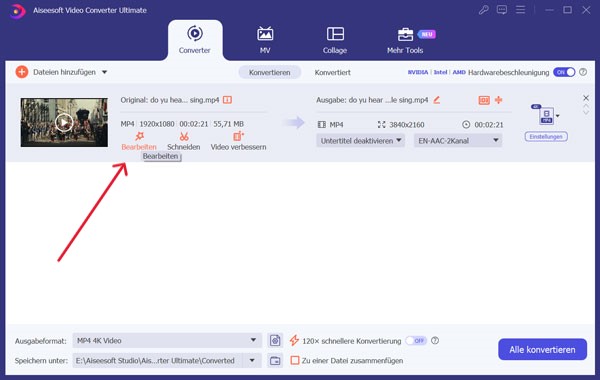Click the film strip MP4 output format icon
The image size is (600, 380).
tap(322, 124)
